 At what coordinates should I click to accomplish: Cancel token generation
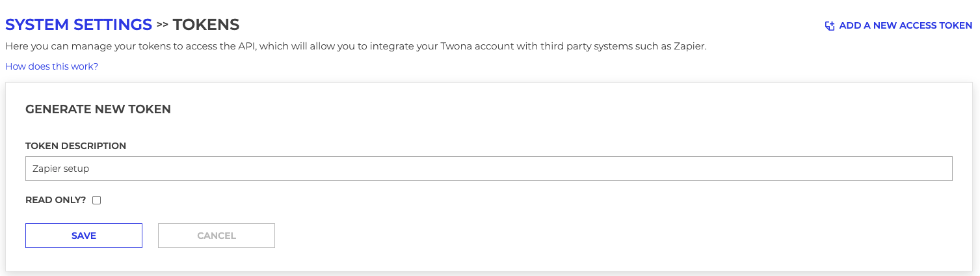217,236
